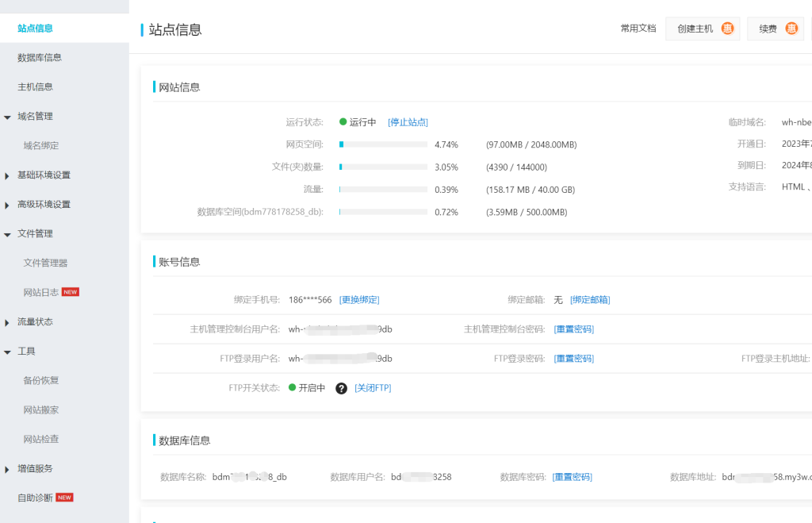Screen dimensions: 812x523
Task: Open 数据库信息 in the sidebar
Action: click(40, 57)
